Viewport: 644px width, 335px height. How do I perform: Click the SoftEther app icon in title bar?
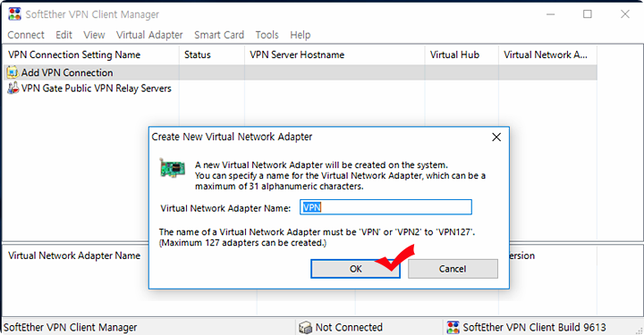pos(15,14)
